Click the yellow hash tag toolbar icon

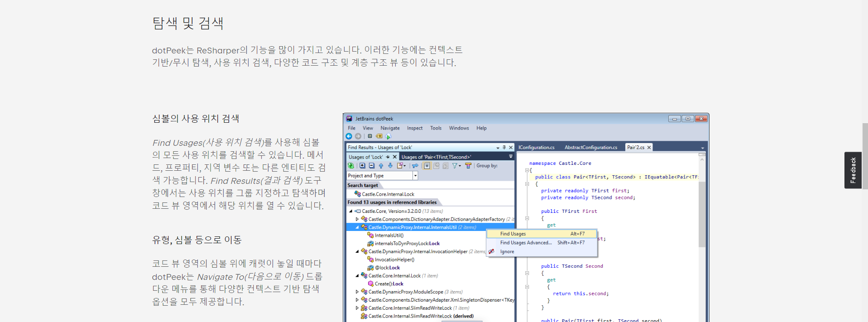pyautogui.click(x=379, y=136)
